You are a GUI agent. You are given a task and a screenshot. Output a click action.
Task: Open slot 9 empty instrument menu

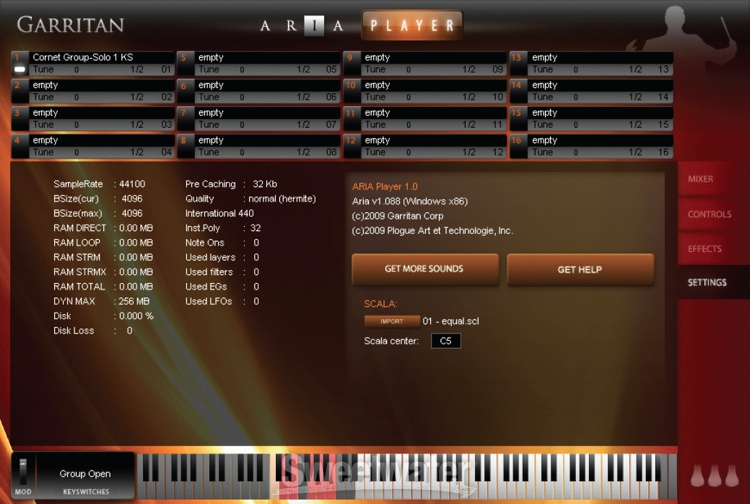[433, 57]
